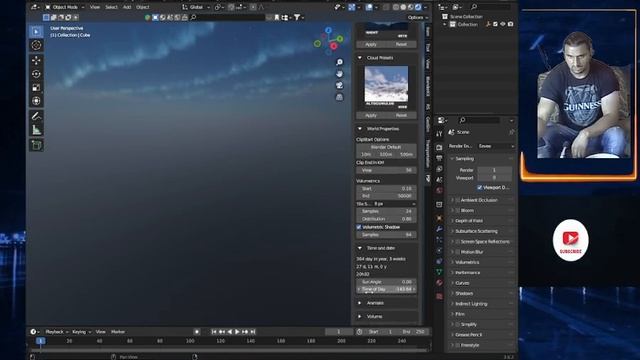Click the Tool properties tab icon
Image resolution: width=640 pixels, height=360 pixels.
tap(439, 134)
